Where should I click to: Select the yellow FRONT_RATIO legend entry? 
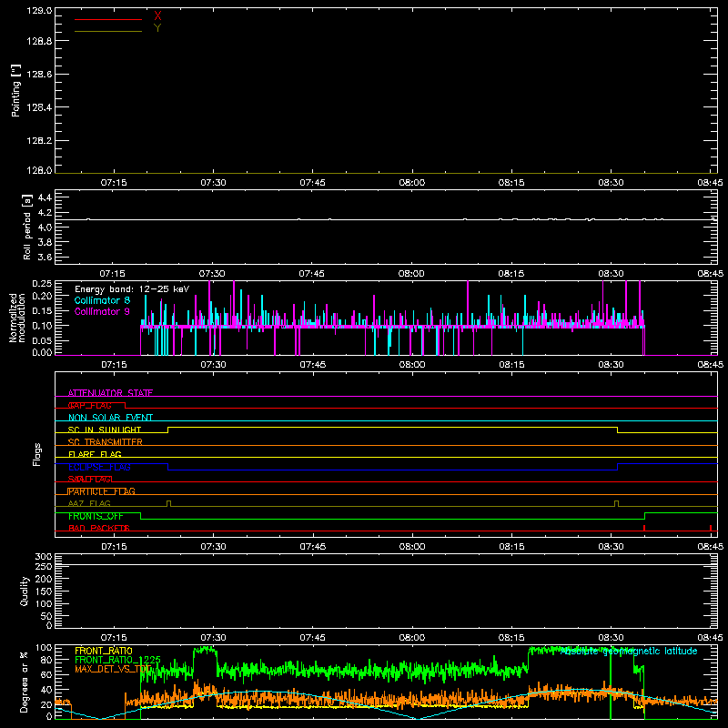(104, 651)
